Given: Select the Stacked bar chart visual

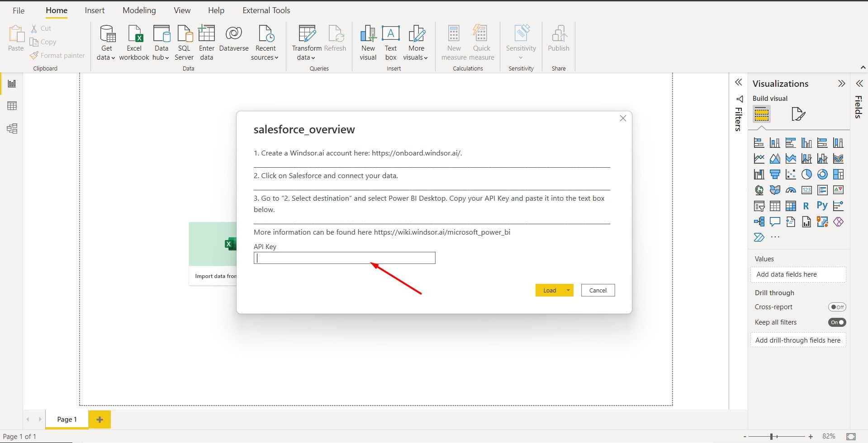Looking at the screenshot, I should (x=759, y=143).
